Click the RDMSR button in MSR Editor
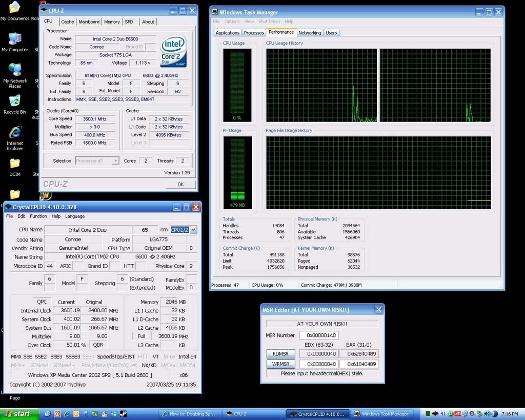This screenshot has height=420, width=525. point(281,354)
